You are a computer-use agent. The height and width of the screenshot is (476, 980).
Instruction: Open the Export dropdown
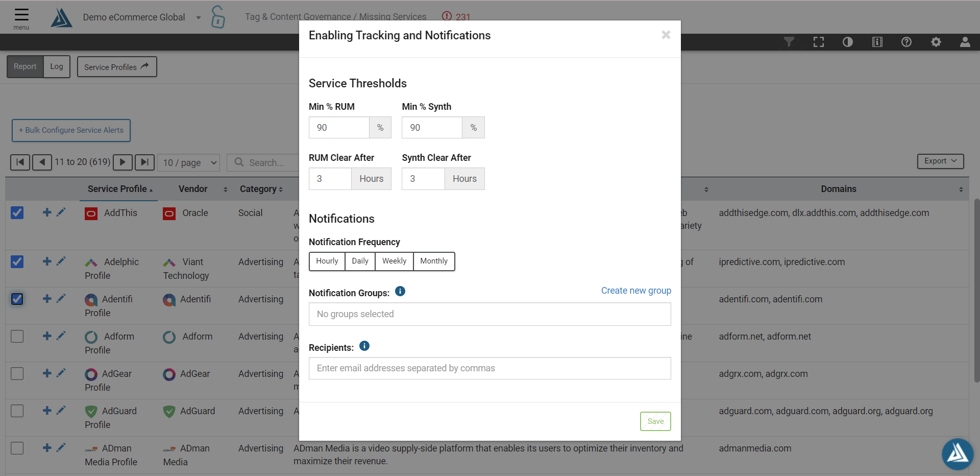coord(940,161)
